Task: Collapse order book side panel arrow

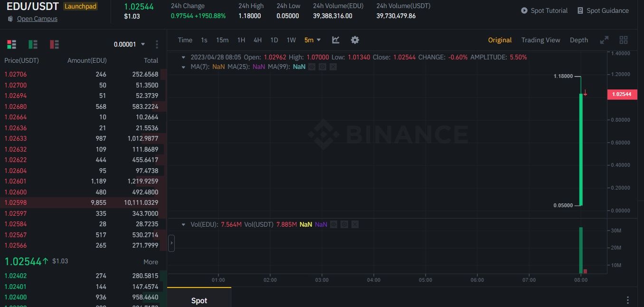Action: pyautogui.click(x=171, y=243)
